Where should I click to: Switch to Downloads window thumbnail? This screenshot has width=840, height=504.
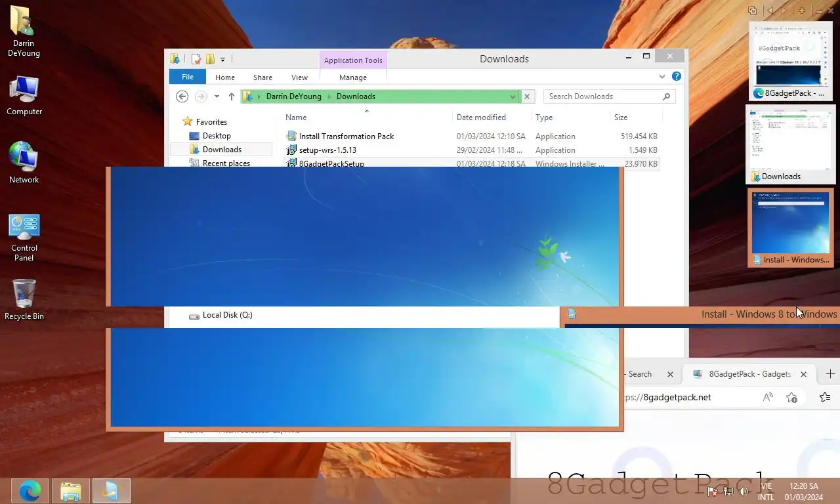point(791,145)
